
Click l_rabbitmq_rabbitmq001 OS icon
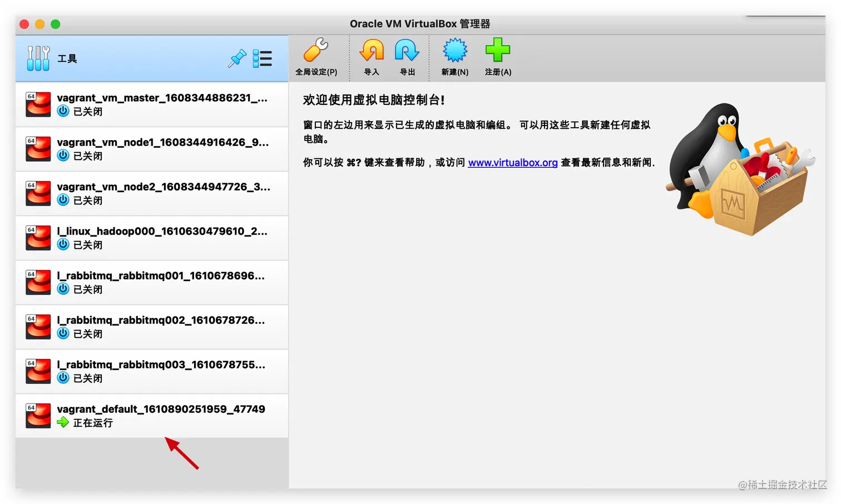click(x=38, y=282)
